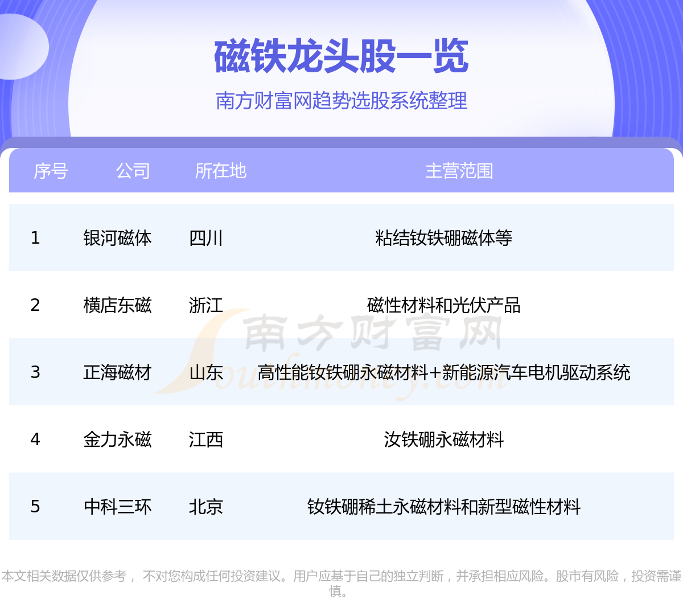Screen dimensions: 683x616
Task: Select company 横店东磁
Action: [x=117, y=305]
